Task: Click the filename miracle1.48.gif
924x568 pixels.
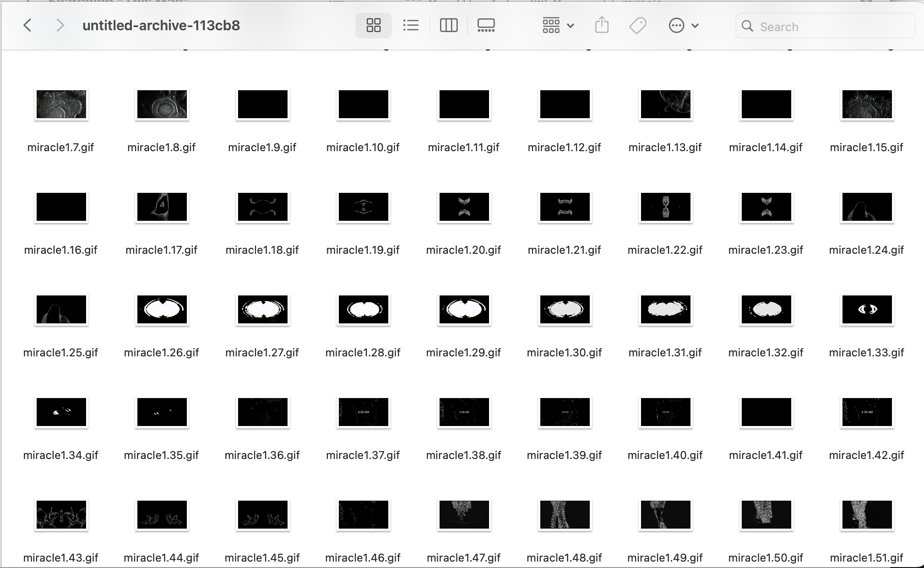Action: click(x=565, y=558)
